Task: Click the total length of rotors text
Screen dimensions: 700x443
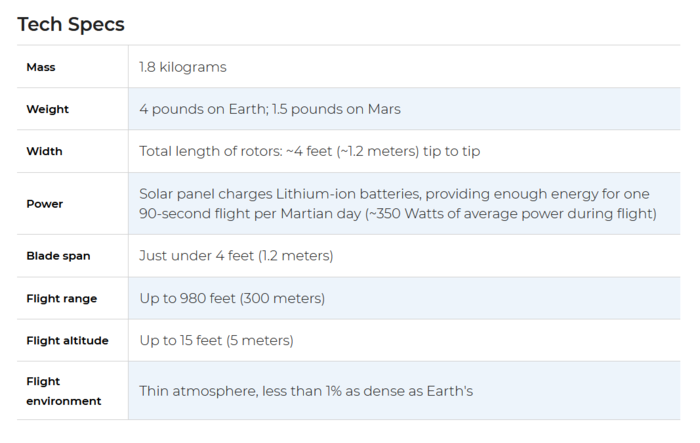Action: (309, 151)
